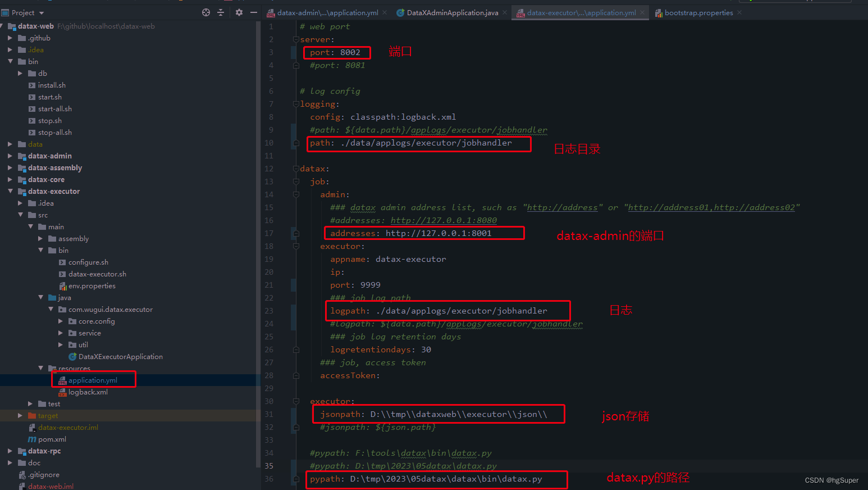Expand the datax-assembly module
This screenshot has height=490, width=868.
tap(10, 168)
